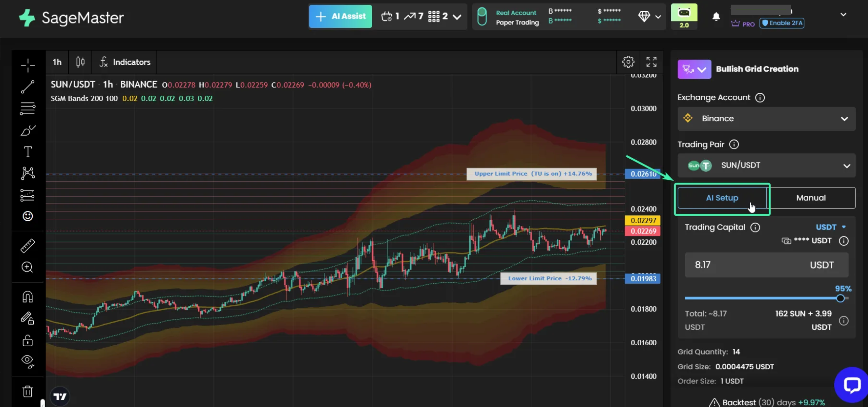The width and height of the screenshot is (868, 407).
Task: Click the trading capital percentage slider handle
Action: pyautogui.click(x=840, y=298)
